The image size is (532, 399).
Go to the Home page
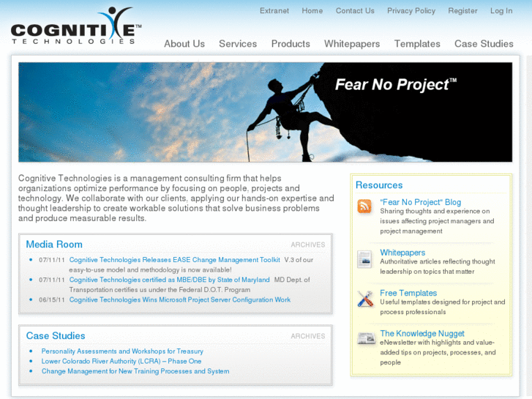(x=312, y=11)
